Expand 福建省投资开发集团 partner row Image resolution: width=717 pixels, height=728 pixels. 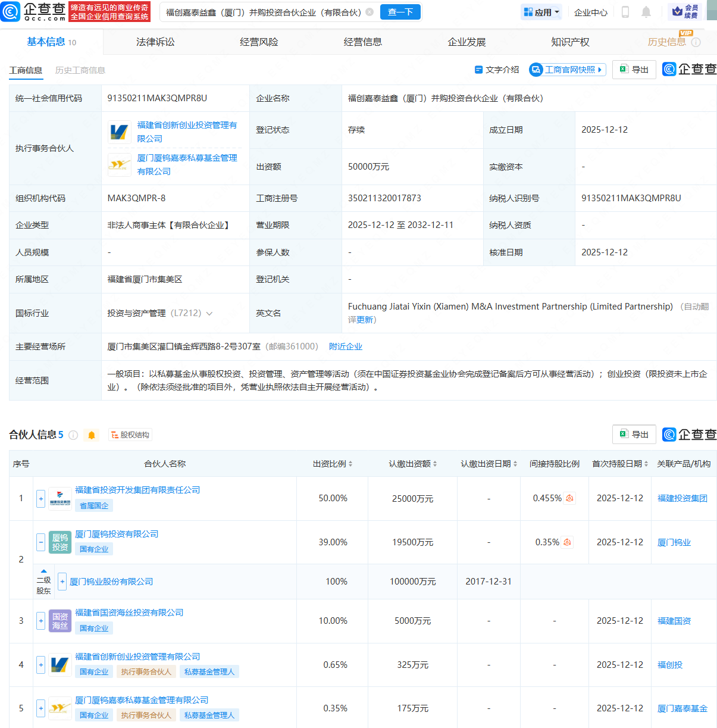(40, 498)
